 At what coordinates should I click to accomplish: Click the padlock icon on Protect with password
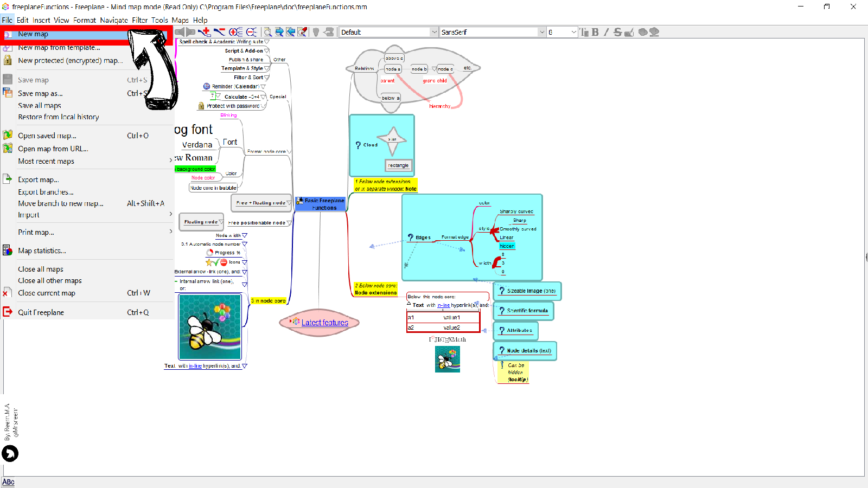201,106
